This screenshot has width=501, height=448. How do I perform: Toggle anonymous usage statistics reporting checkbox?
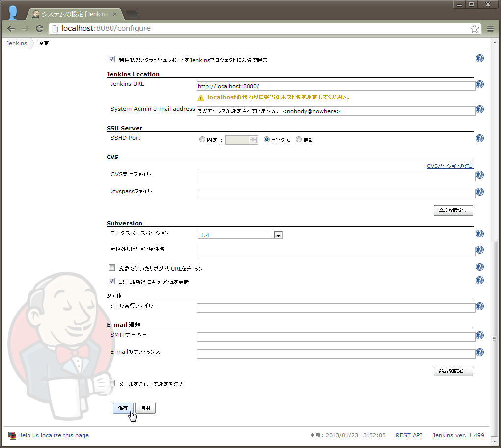(x=111, y=59)
